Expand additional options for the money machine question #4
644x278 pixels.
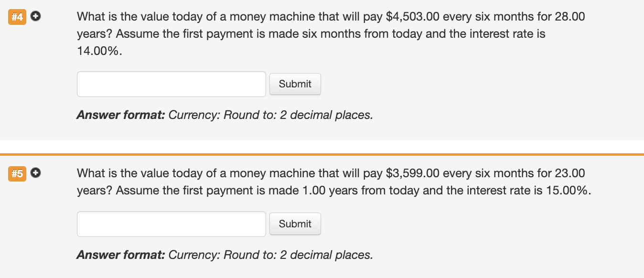35,16
